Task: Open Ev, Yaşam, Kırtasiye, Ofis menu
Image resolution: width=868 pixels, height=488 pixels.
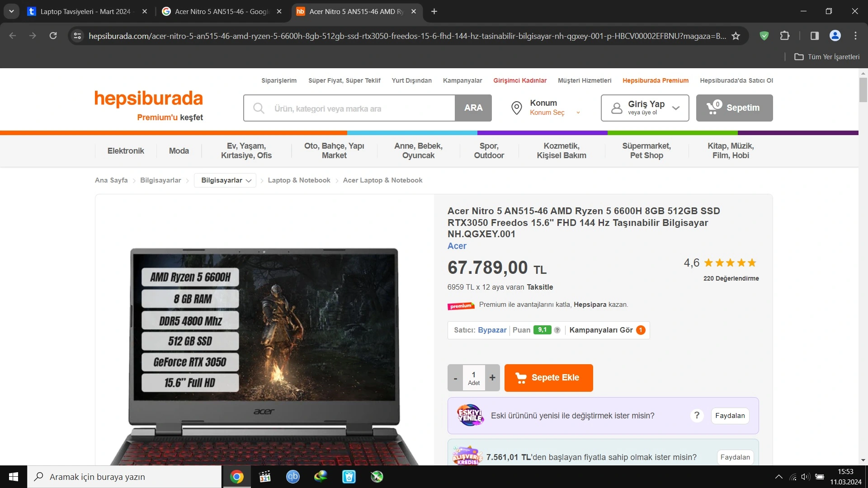Action: (x=246, y=151)
